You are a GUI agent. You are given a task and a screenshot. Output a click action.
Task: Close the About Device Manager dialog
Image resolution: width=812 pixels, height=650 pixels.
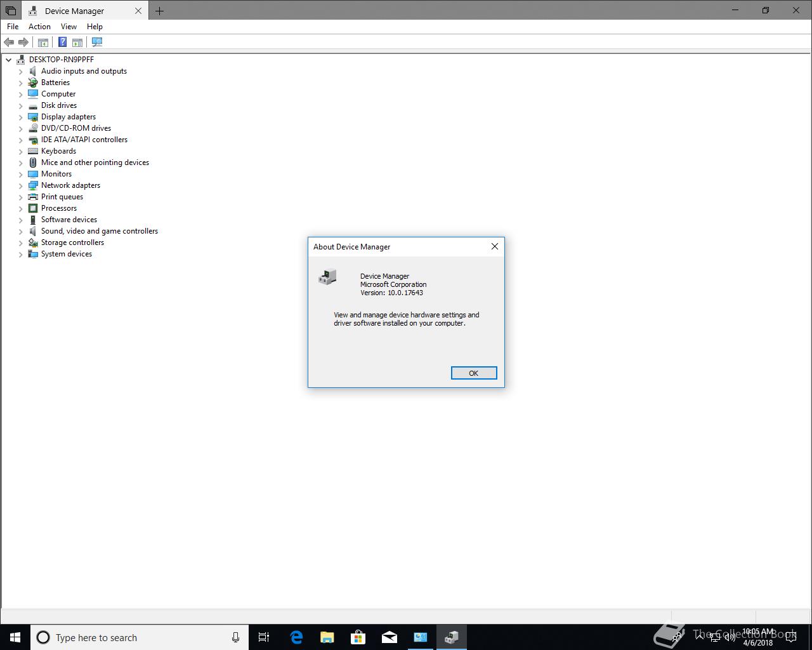click(x=495, y=246)
